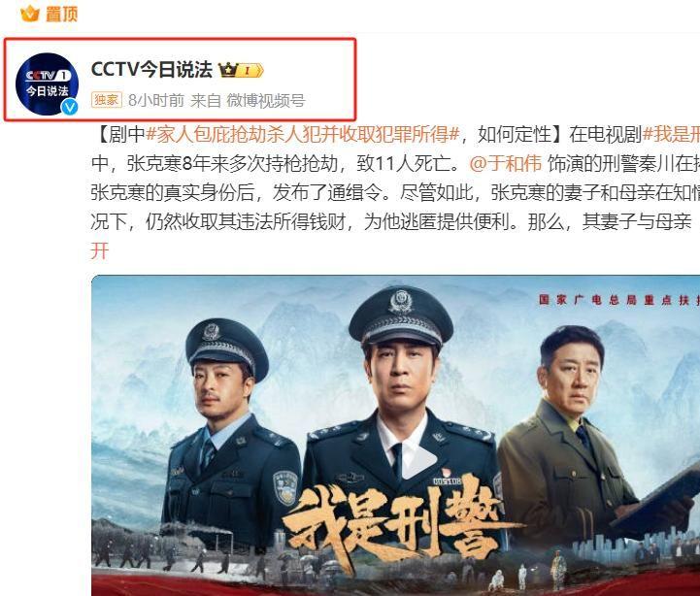Click the 独家 exclusive tag

[107, 100]
